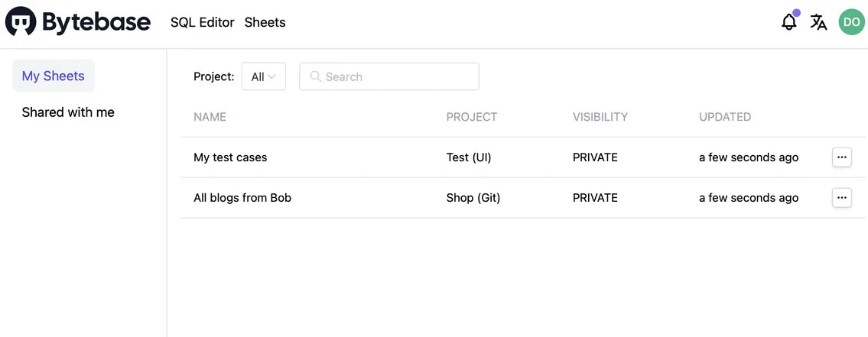Click the UPDATED column header

[724, 117]
